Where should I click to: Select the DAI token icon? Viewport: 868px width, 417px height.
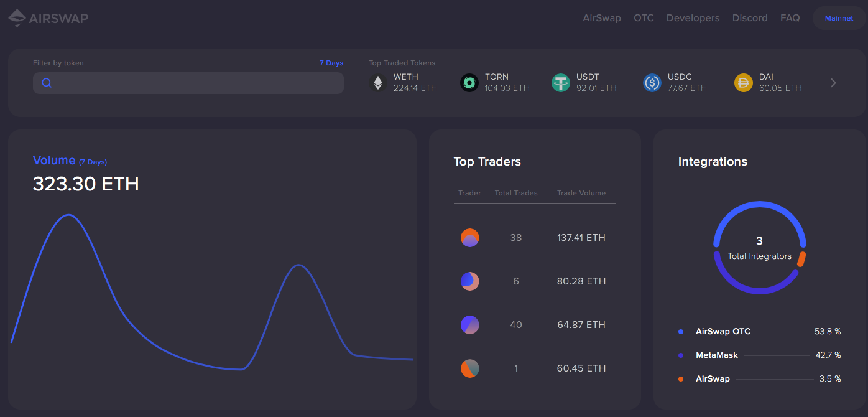(744, 83)
